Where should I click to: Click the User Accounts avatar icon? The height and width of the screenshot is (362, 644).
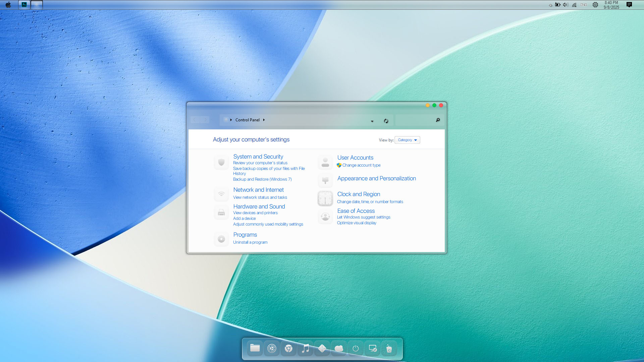click(x=325, y=162)
